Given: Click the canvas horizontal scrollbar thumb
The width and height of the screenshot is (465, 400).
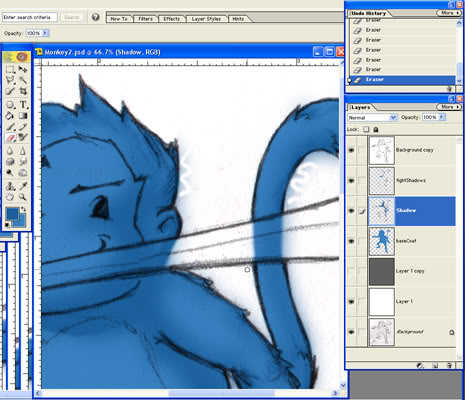Looking at the screenshot, I should click(221, 393).
